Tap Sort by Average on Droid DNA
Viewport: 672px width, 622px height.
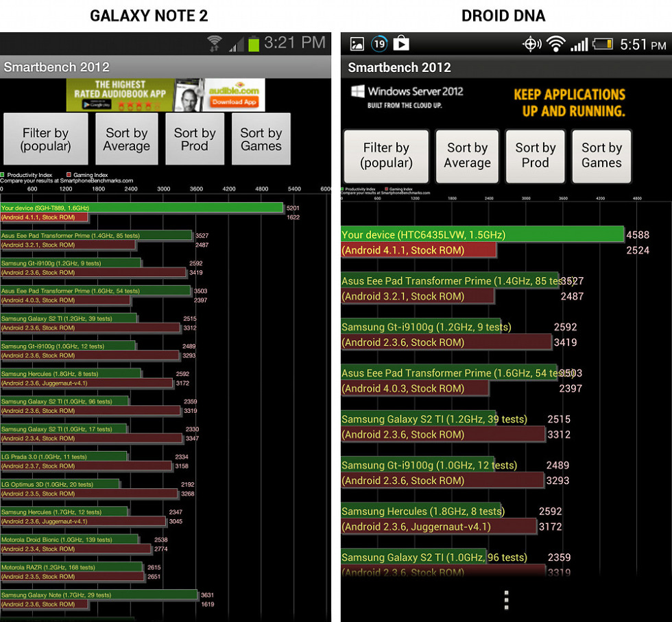(467, 156)
